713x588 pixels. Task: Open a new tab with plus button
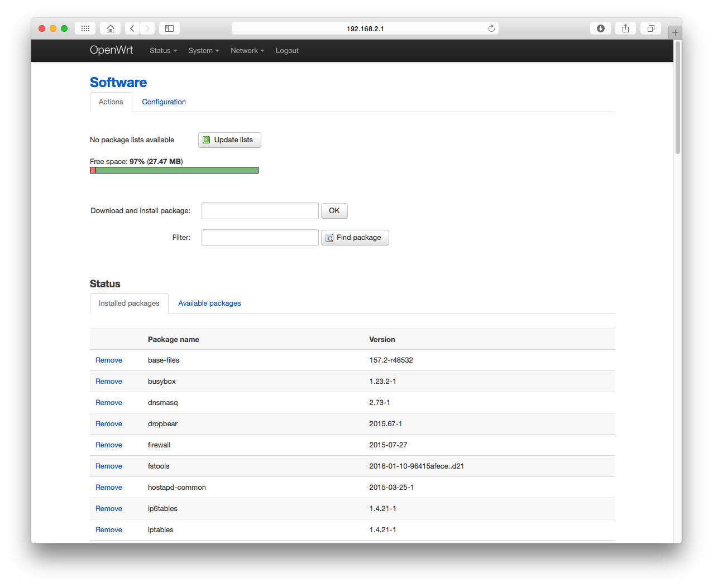coord(675,32)
